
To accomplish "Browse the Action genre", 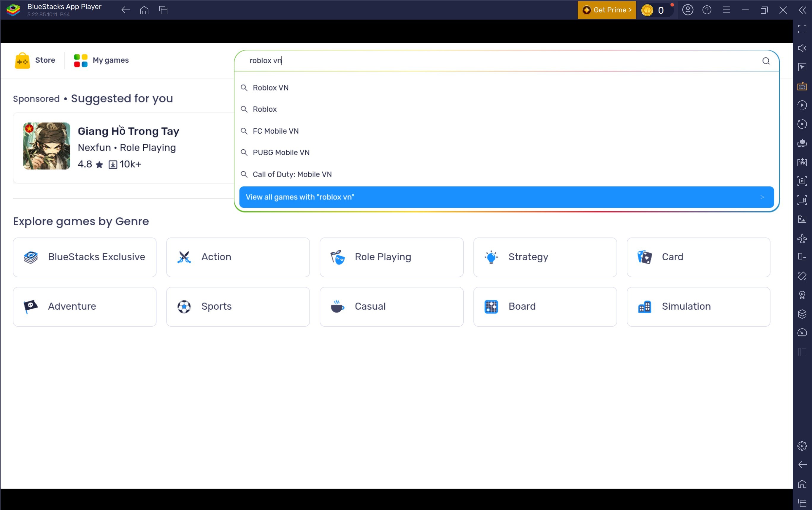I will pyautogui.click(x=238, y=257).
